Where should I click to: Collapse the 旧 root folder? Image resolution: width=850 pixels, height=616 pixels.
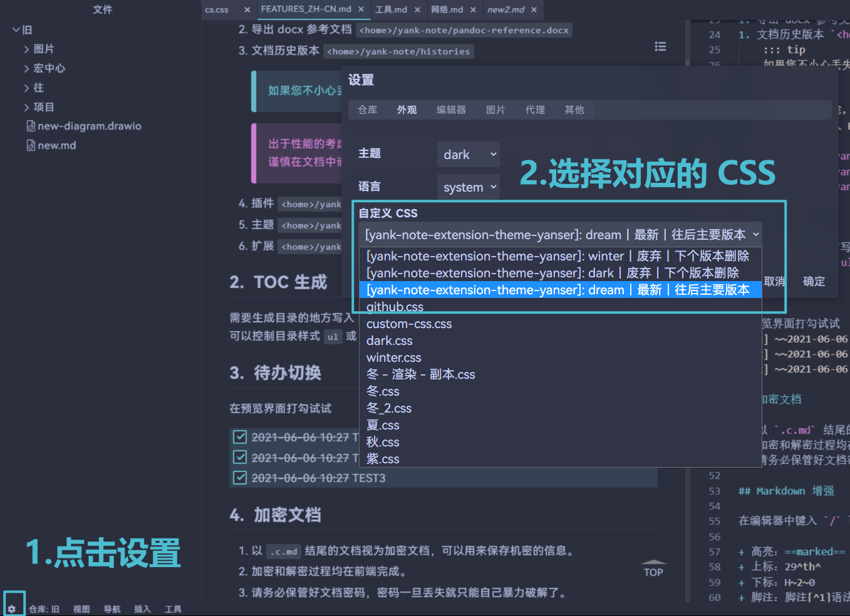click(x=16, y=29)
